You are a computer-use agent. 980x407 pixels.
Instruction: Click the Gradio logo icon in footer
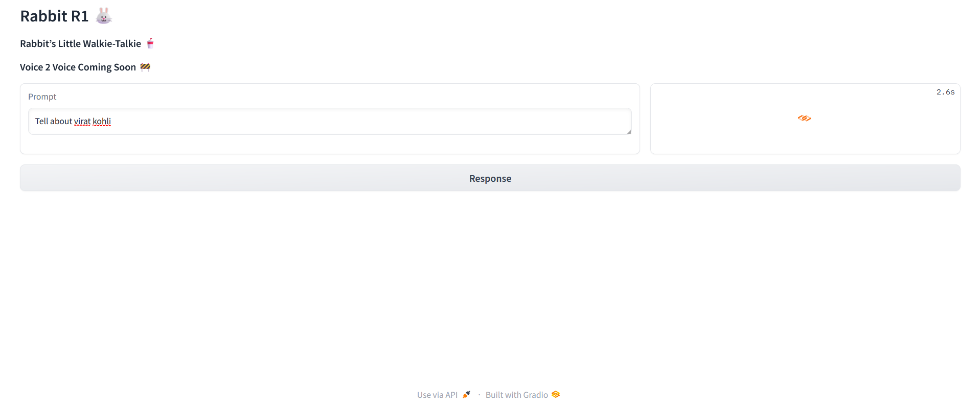[x=556, y=394]
